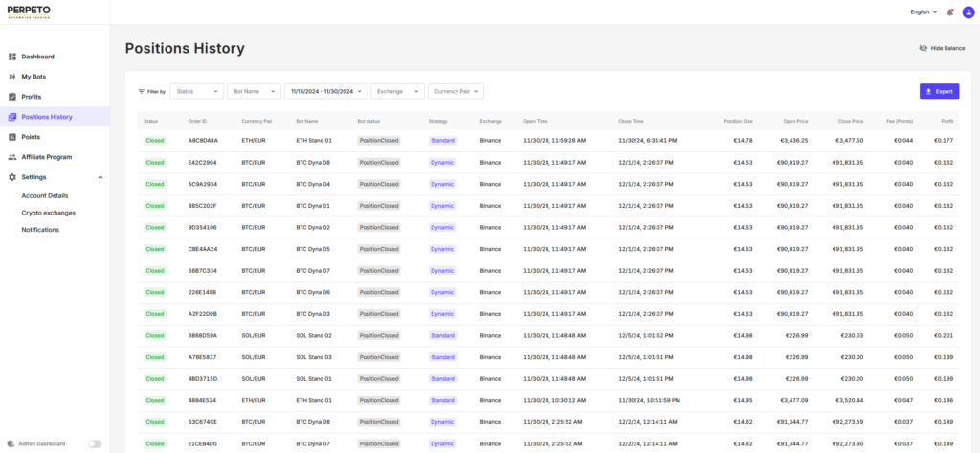Click PositionClosed badge for BTC Dyna 02

click(x=379, y=227)
